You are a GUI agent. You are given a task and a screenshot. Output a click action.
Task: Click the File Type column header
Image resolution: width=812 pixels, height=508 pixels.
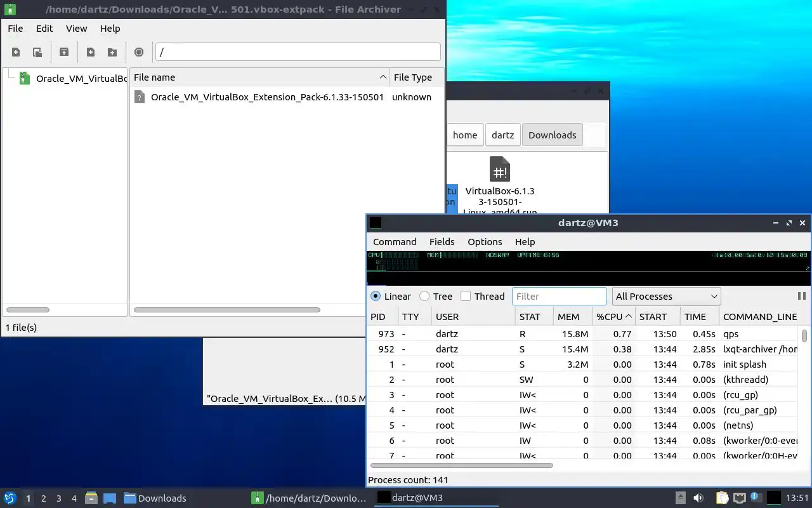coord(416,77)
